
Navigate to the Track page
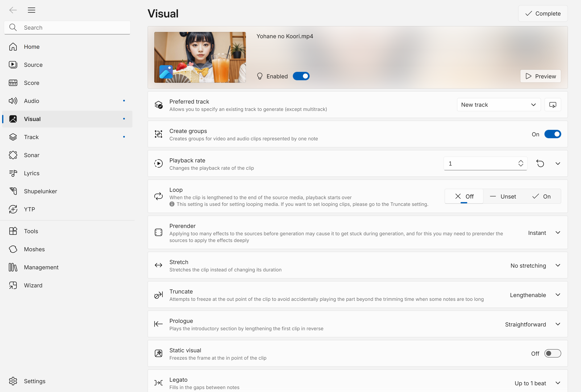tap(67, 137)
